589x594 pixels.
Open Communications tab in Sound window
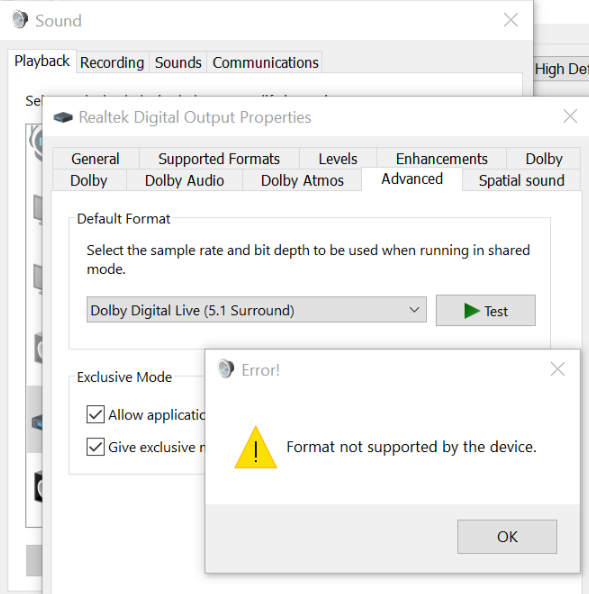click(265, 63)
